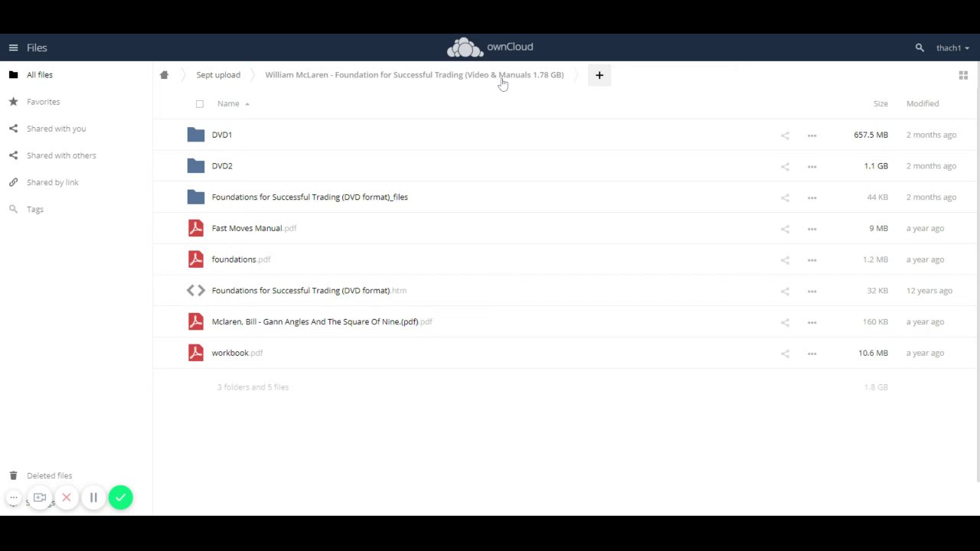Open more actions for Gann Angles pdf
The height and width of the screenshot is (551, 980).
[812, 322]
